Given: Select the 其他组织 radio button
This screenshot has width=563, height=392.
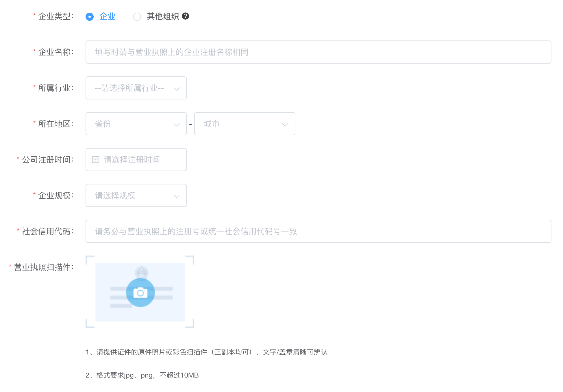Looking at the screenshot, I should coord(137,17).
